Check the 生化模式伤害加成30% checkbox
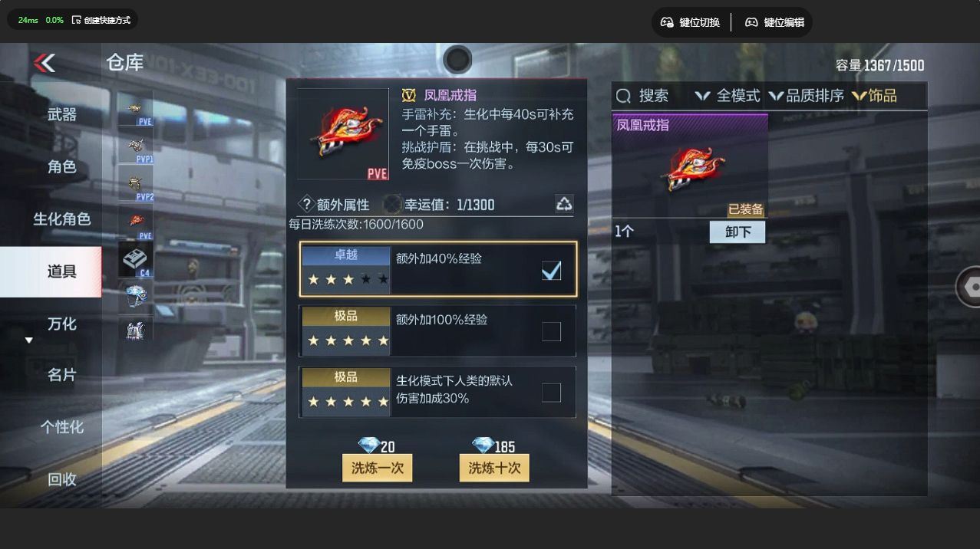This screenshot has height=549, width=980. click(551, 393)
